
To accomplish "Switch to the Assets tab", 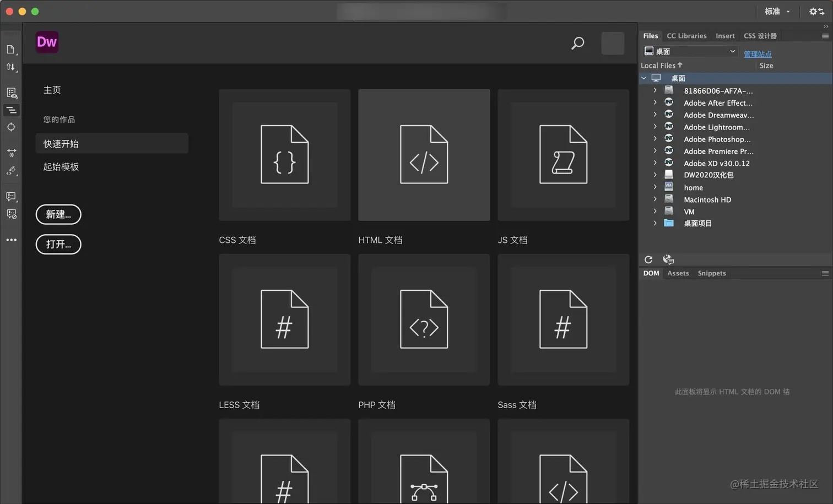I will click(678, 273).
